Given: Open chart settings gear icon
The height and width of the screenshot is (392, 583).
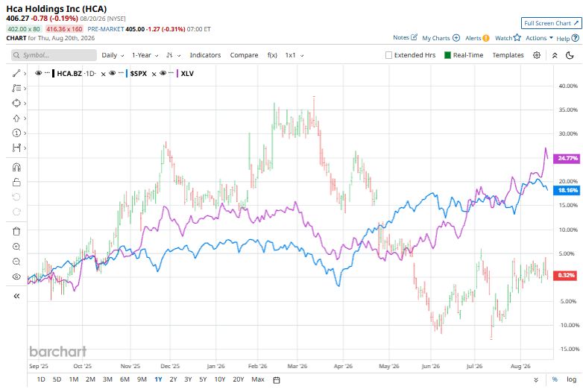Looking at the screenshot, I should point(537,55).
